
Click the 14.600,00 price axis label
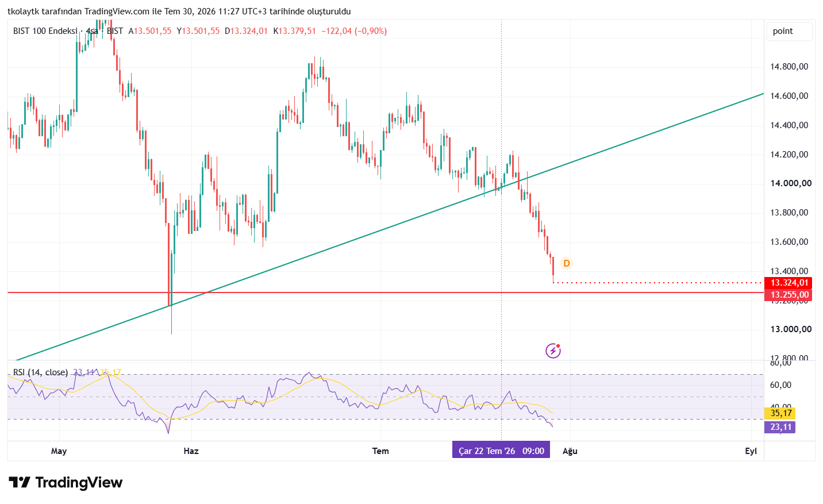coord(789,96)
